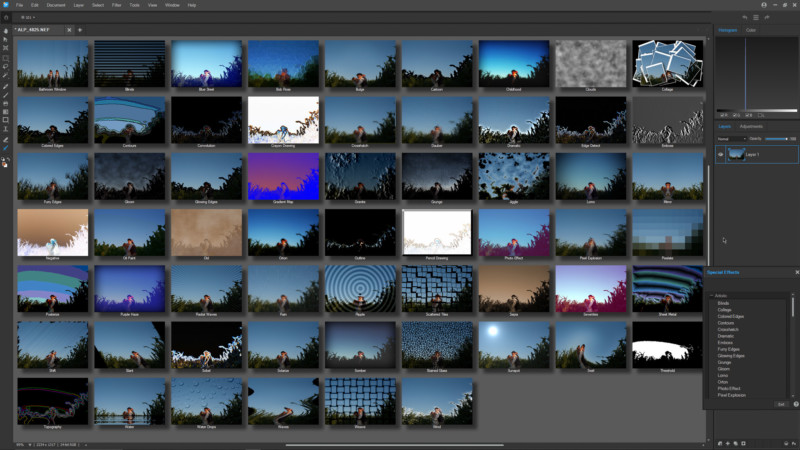The height and width of the screenshot is (450, 800).
Task: Click the plus add layer icon at panel bottom
Action: (x=728, y=443)
